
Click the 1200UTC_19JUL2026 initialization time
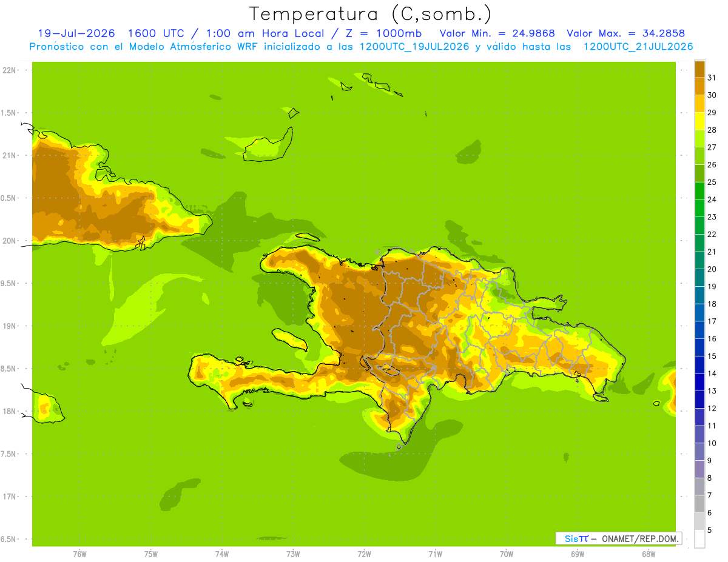point(414,47)
